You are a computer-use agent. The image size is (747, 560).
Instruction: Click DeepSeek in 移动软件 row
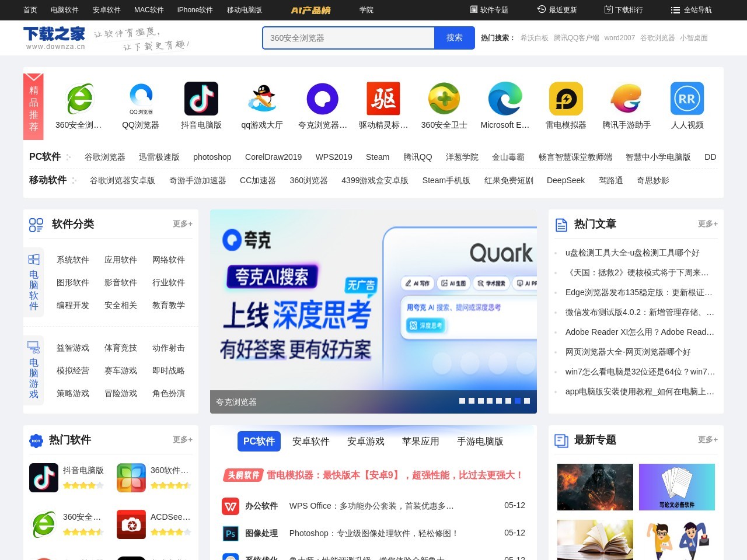point(566,180)
